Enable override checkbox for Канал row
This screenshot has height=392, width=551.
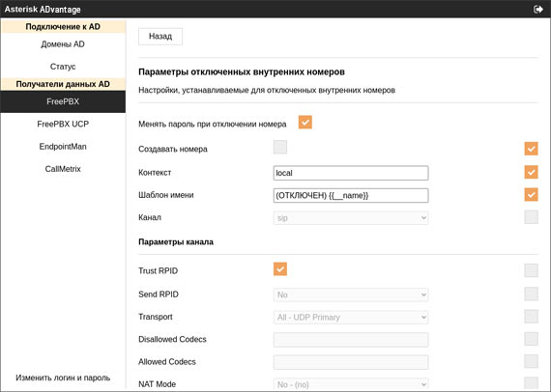pyautogui.click(x=531, y=217)
